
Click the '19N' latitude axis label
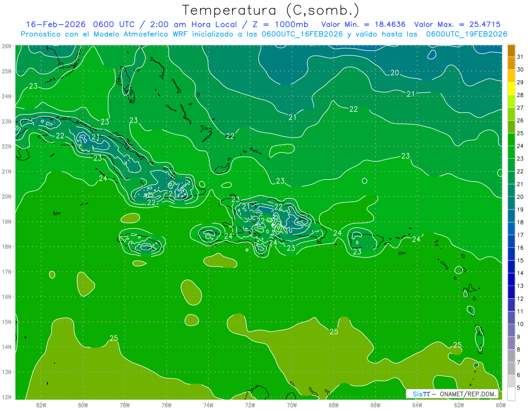pos(7,222)
